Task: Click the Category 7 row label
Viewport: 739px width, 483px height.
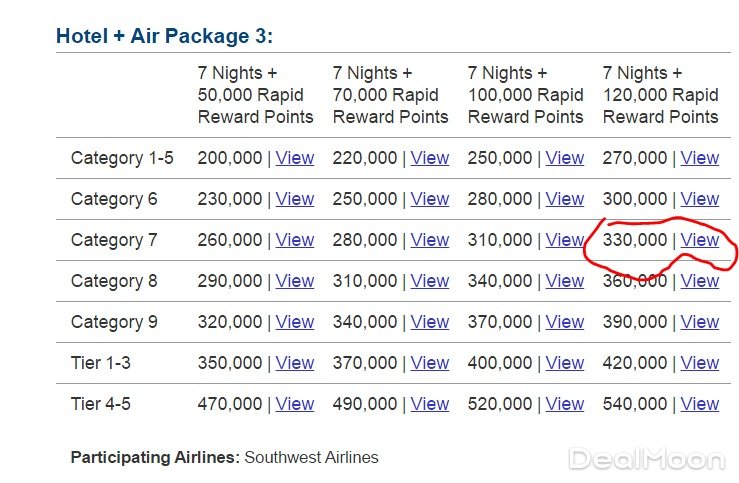Action: point(114,240)
